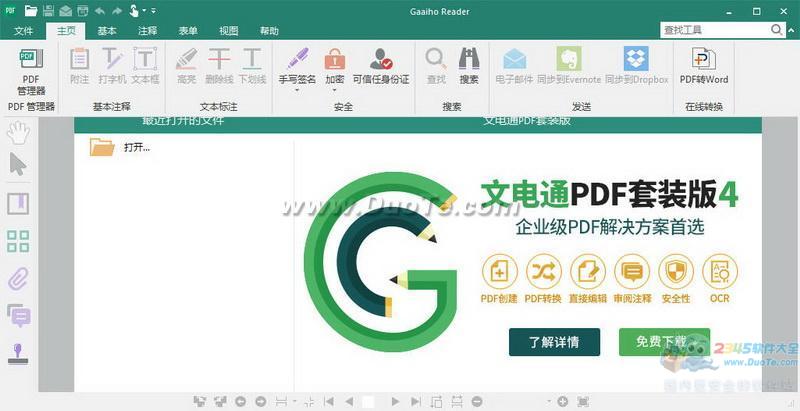Click the page number box in bottom bar

click(368, 402)
